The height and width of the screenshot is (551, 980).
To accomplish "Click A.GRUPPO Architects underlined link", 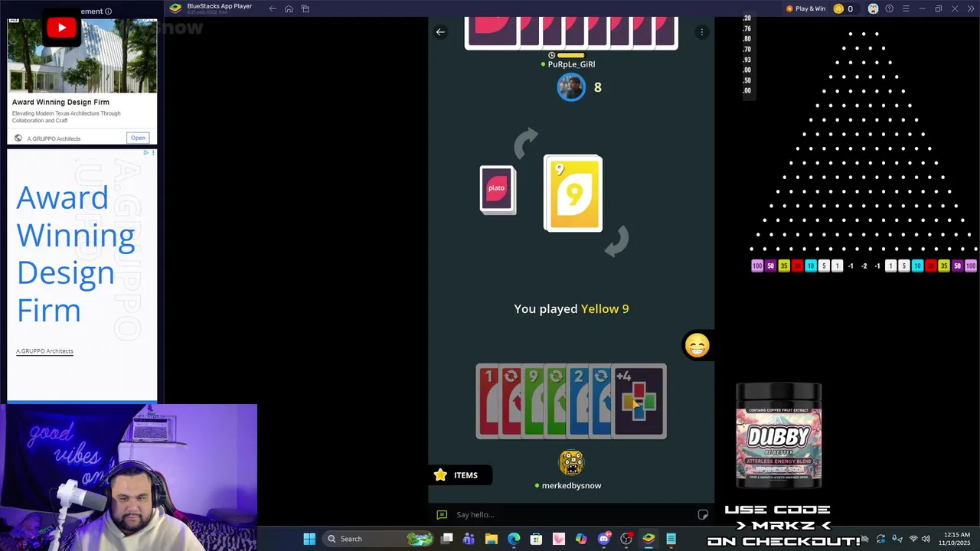I will click(x=44, y=351).
